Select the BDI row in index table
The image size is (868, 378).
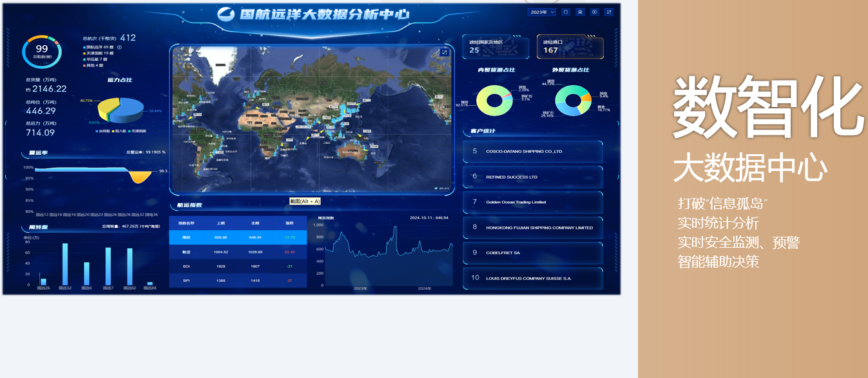(238, 266)
